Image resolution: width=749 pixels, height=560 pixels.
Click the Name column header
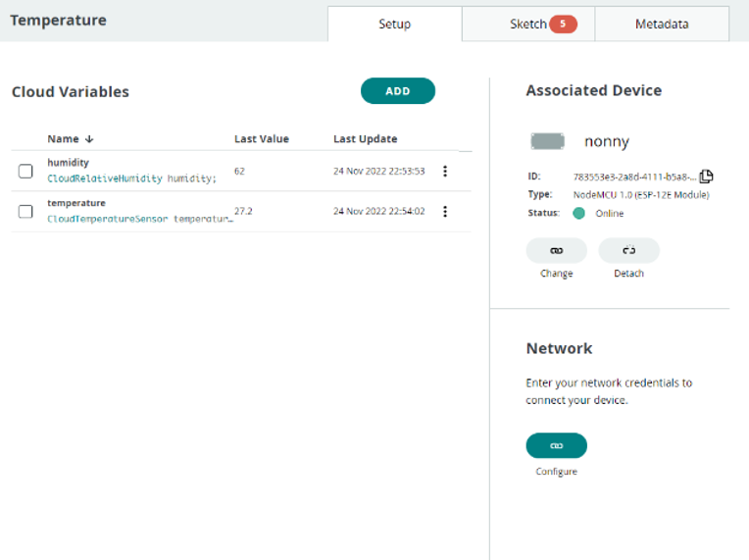(x=63, y=139)
